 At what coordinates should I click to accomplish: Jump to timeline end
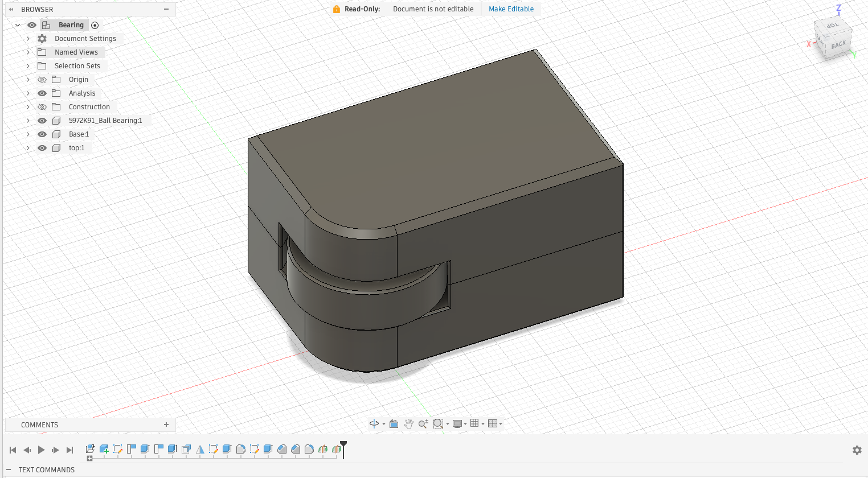pyautogui.click(x=69, y=450)
